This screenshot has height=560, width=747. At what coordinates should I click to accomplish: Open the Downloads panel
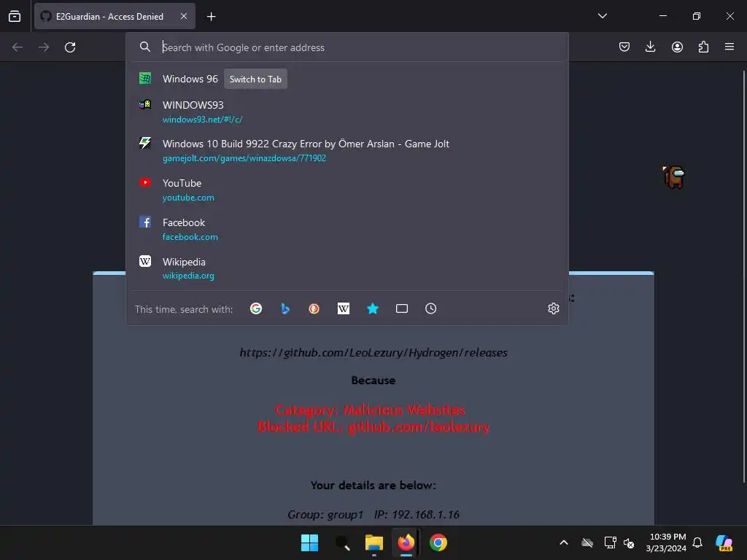point(650,47)
